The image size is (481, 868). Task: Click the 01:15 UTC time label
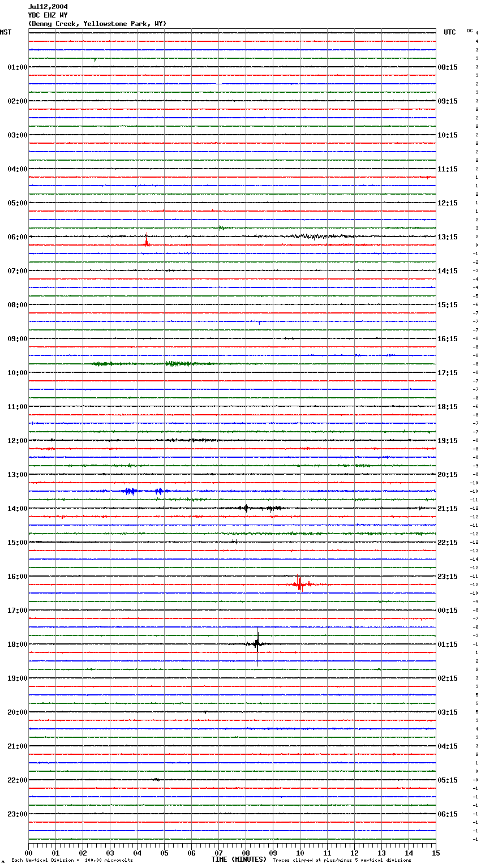tap(448, 644)
